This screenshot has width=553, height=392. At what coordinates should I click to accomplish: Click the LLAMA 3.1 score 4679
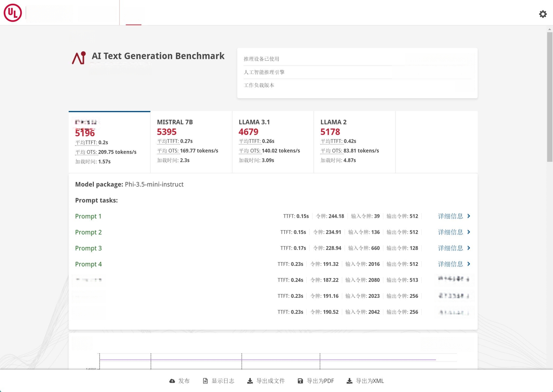click(x=248, y=132)
